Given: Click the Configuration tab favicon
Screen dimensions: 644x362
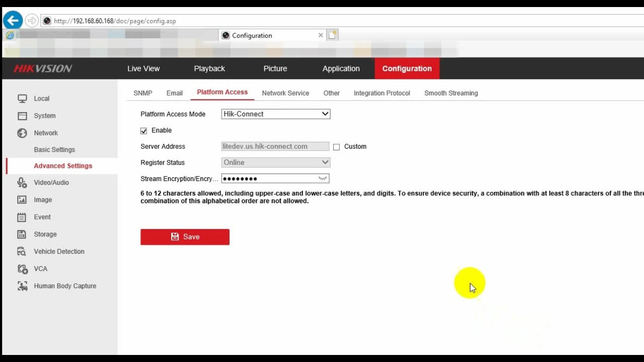Looking at the screenshot, I should pyautogui.click(x=226, y=35).
